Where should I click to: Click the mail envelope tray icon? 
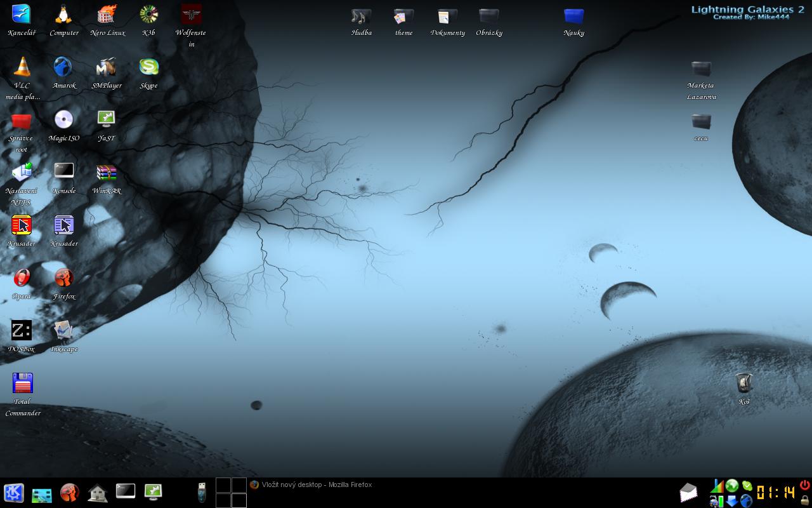tap(688, 493)
